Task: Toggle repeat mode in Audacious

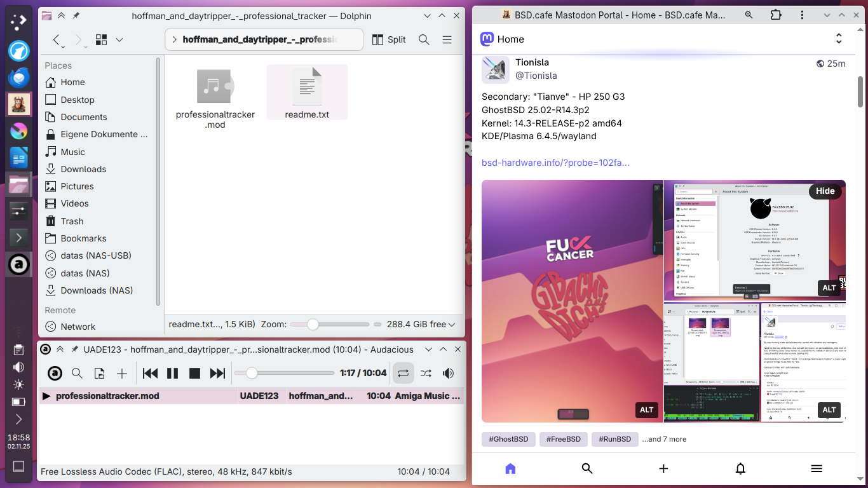Action: pyautogui.click(x=403, y=374)
